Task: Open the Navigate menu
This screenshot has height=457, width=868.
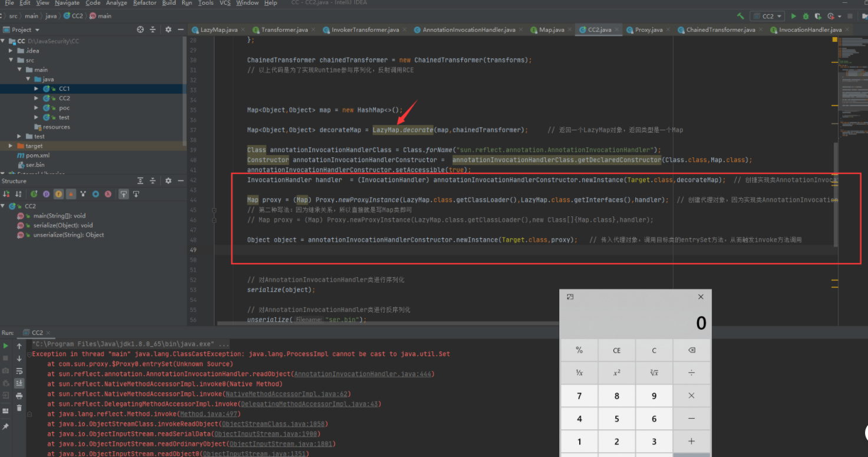Action: pos(67,3)
